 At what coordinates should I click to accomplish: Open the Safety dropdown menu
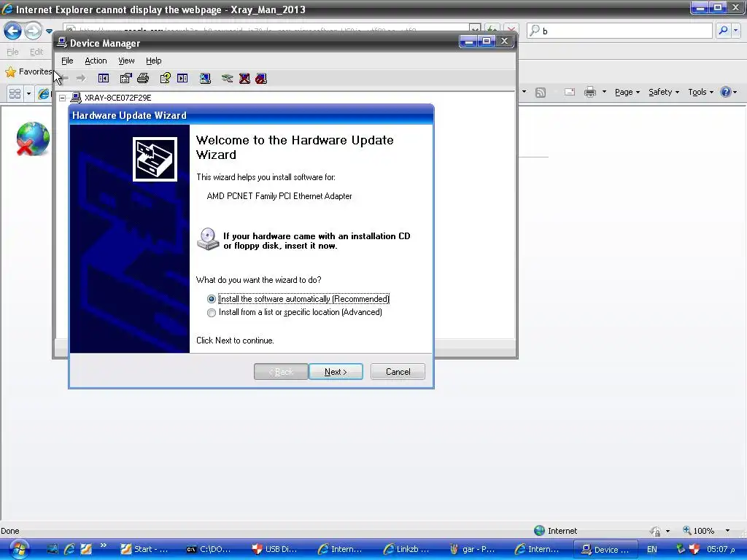tap(664, 92)
